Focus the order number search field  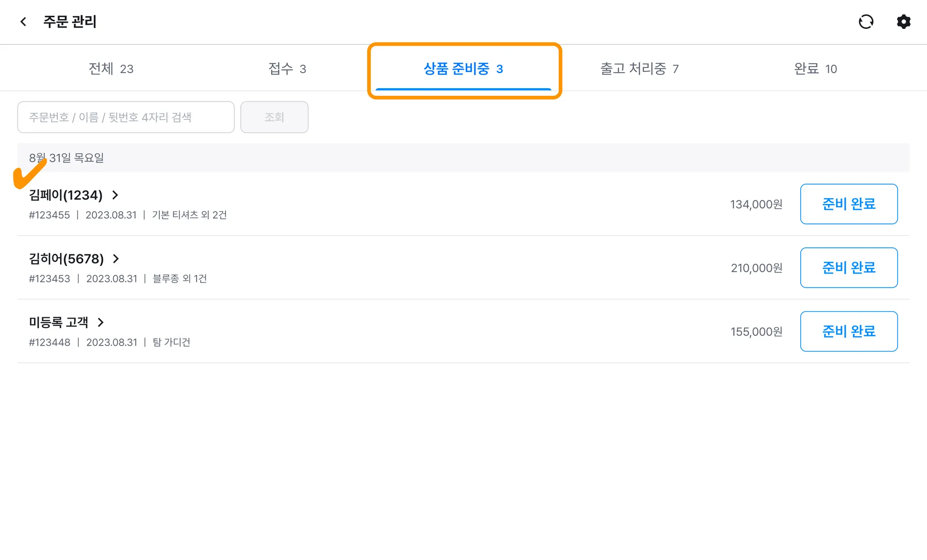click(126, 117)
